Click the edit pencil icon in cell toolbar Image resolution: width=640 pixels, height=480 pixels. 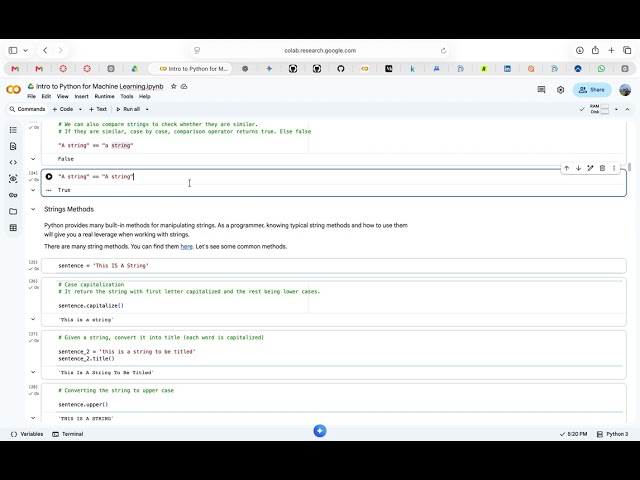point(590,168)
